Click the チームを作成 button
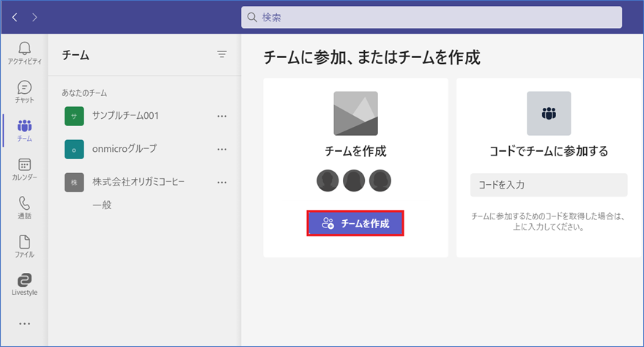The height and width of the screenshot is (347, 644). click(x=355, y=224)
